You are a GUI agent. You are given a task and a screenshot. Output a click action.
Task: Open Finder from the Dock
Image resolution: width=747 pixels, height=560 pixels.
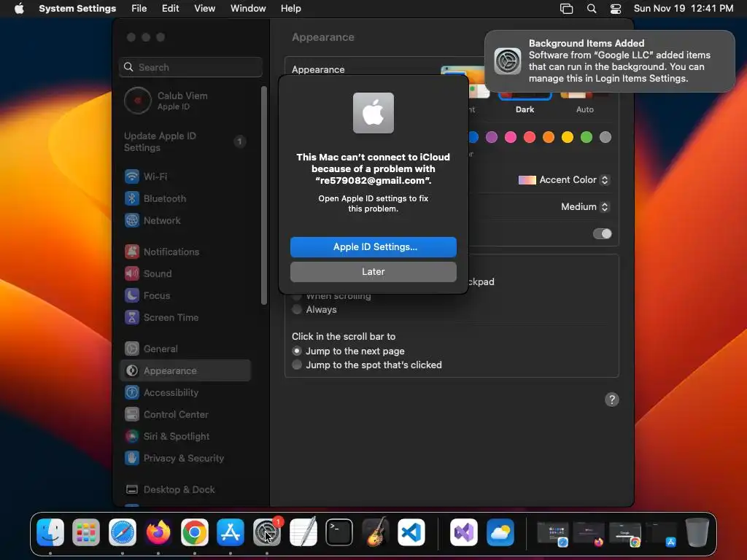click(x=50, y=532)
